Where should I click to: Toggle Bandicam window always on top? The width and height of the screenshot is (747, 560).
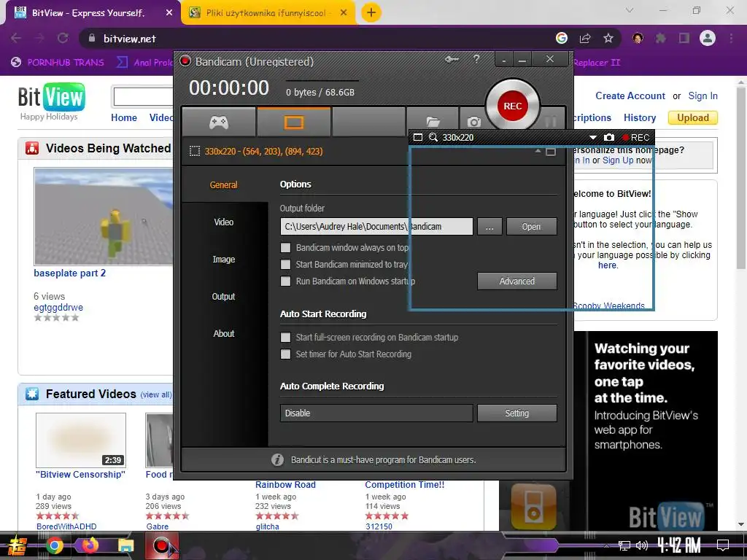click(x=285, y=248)
